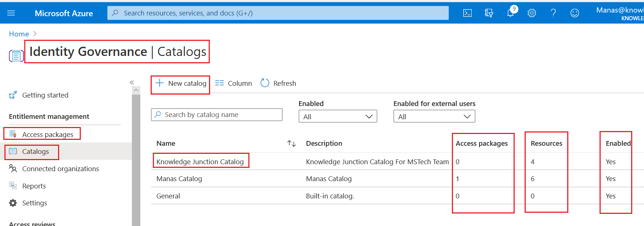Click the New catalog button

(x=180, y=83)
